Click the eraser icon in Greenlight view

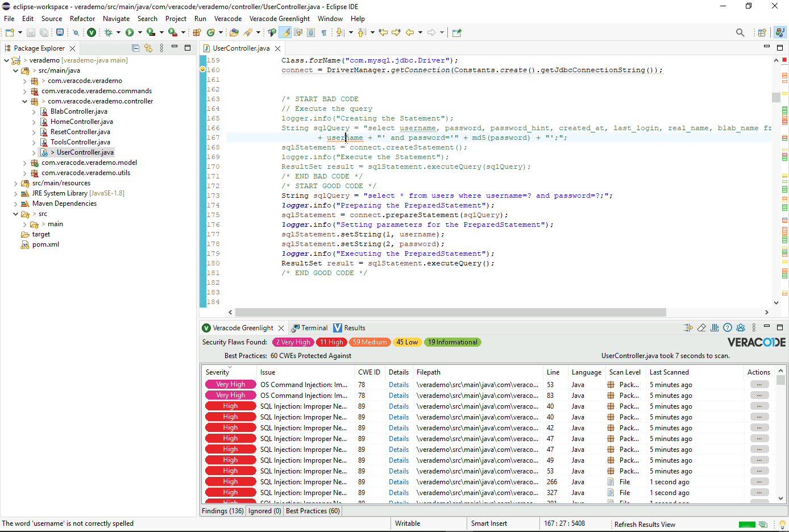point(701,328)
